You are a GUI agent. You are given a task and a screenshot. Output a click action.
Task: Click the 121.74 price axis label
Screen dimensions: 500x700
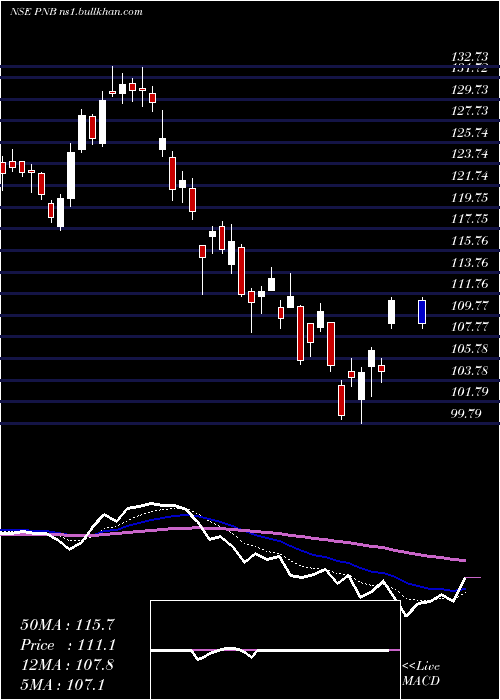[x=470, y=176]
